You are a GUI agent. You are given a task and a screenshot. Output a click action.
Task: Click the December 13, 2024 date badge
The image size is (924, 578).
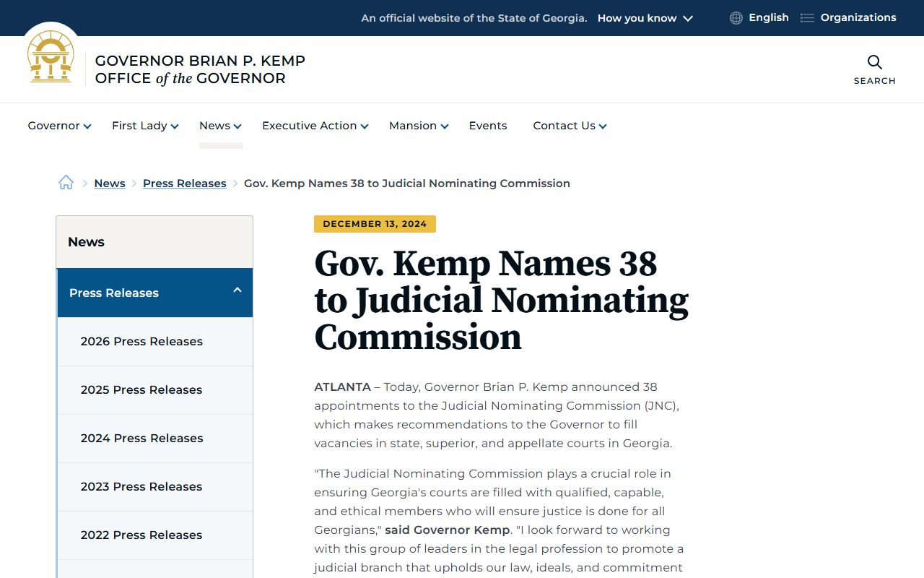click(x=375, y=224)
